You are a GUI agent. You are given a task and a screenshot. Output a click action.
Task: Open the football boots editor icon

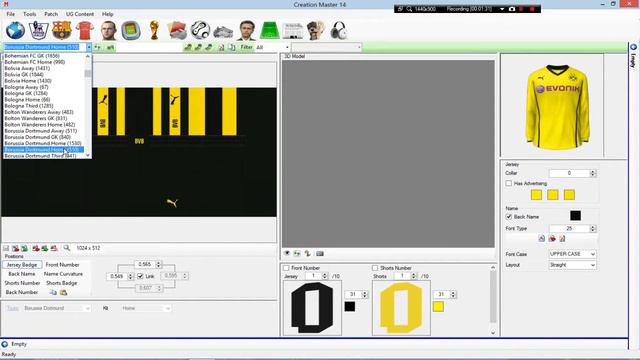pos(223,32)
